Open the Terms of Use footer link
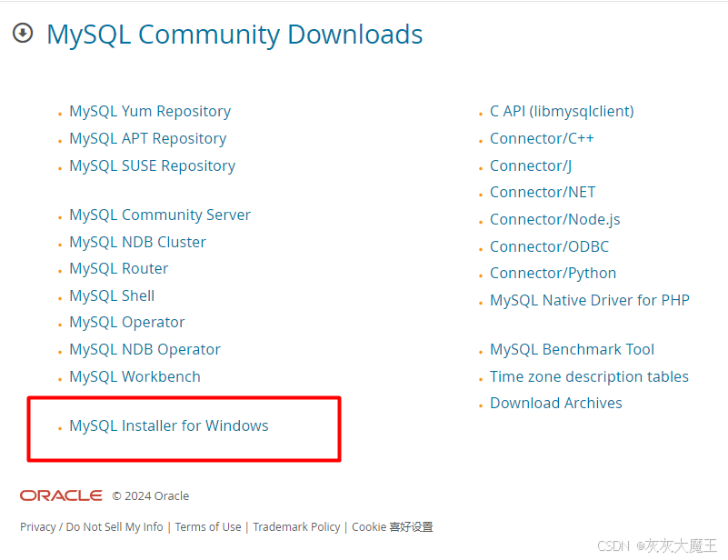 point(208,527)
